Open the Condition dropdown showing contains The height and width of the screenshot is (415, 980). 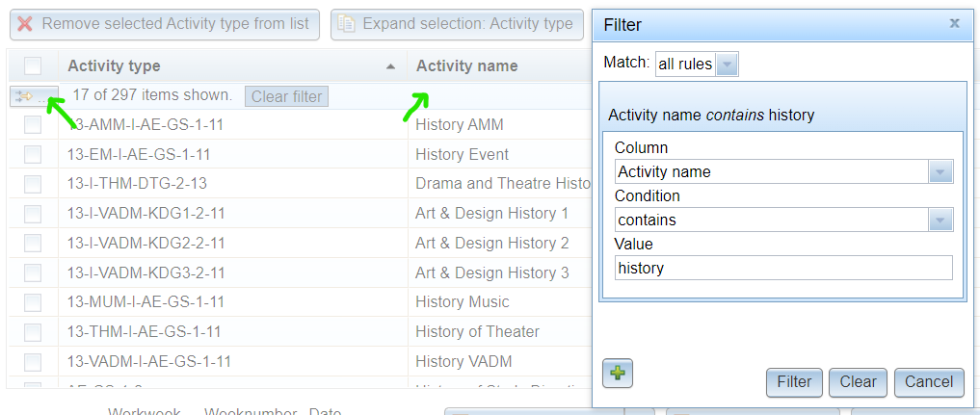[940, 220]
